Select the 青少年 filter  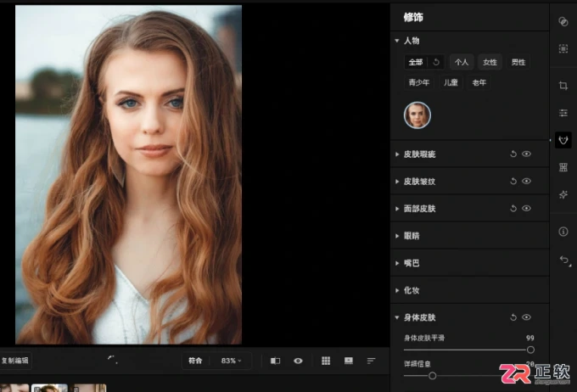pos(419,82)
